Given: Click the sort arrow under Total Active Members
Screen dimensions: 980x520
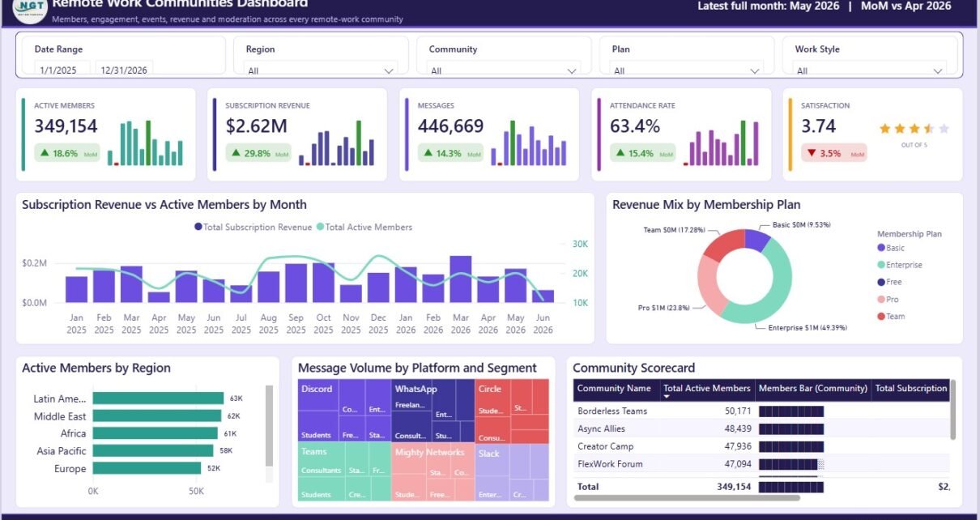Looking at the screenshot, I should pos(667,397).
